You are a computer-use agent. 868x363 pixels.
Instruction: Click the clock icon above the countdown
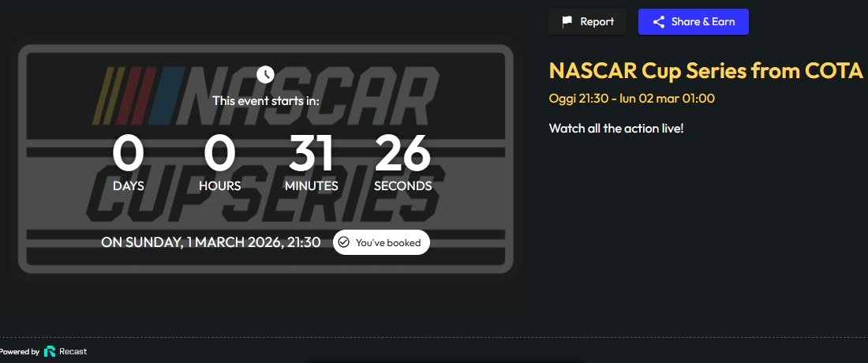click(266, 74)
